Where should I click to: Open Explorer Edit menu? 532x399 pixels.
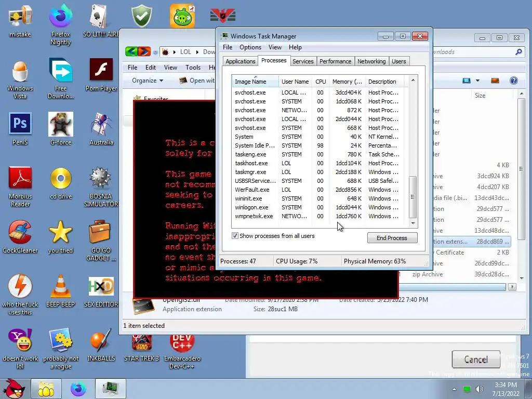coord(151,67)
